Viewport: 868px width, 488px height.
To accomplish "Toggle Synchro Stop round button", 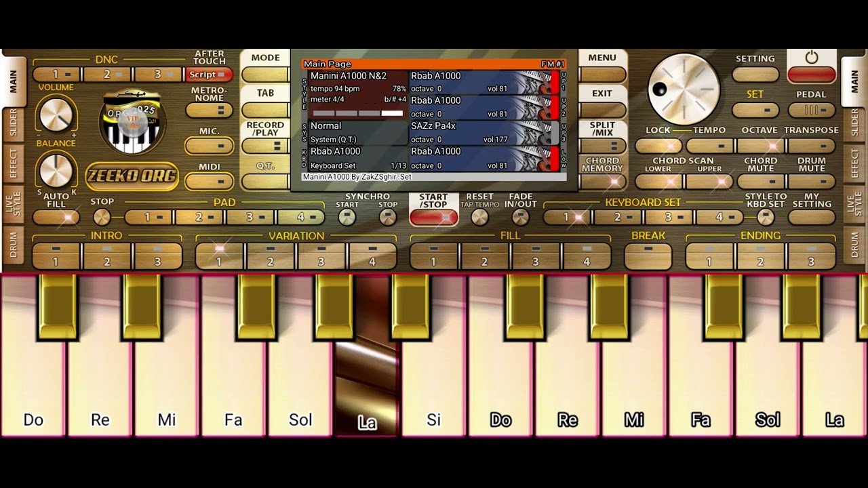I will click(388, 217).
